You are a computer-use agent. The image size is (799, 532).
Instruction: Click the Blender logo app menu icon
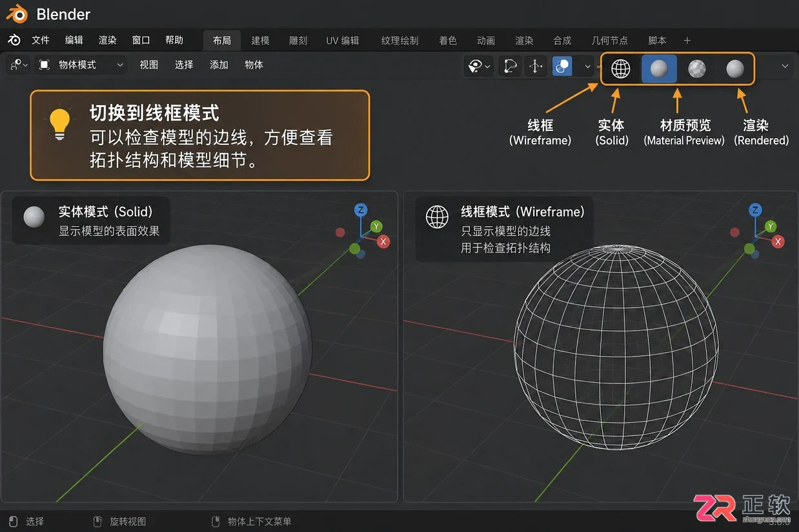(x=14, y=40)
